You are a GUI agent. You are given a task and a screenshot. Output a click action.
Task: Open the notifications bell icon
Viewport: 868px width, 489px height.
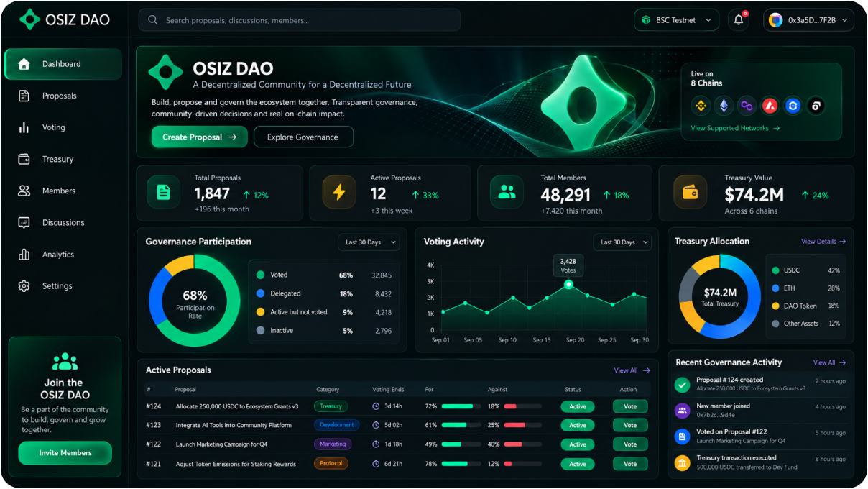pyautogui.click(x=739, y=20)
